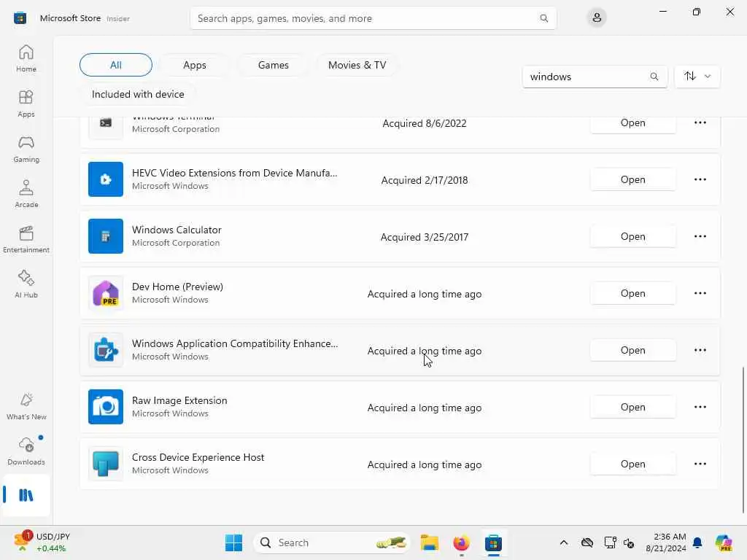
Task: Open Windows Start menu
Action: (x=234, y=542)
